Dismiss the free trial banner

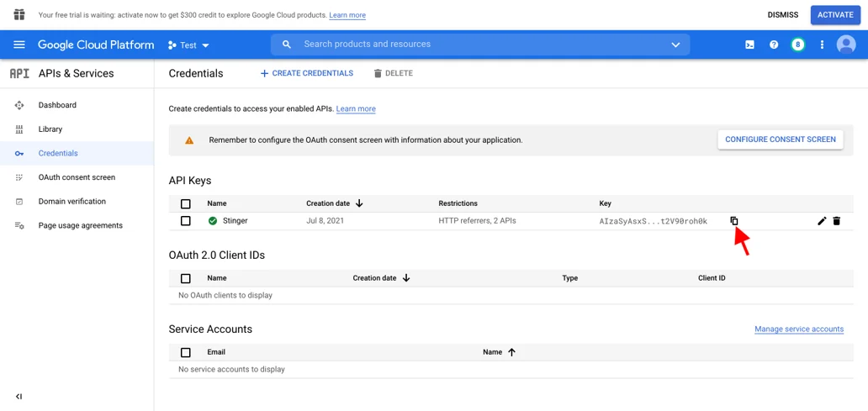click(783, 15)
